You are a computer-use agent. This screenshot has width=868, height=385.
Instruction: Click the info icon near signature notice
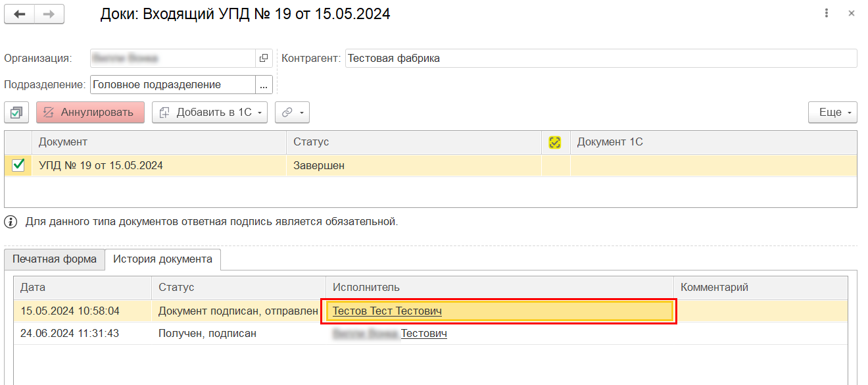11,222
